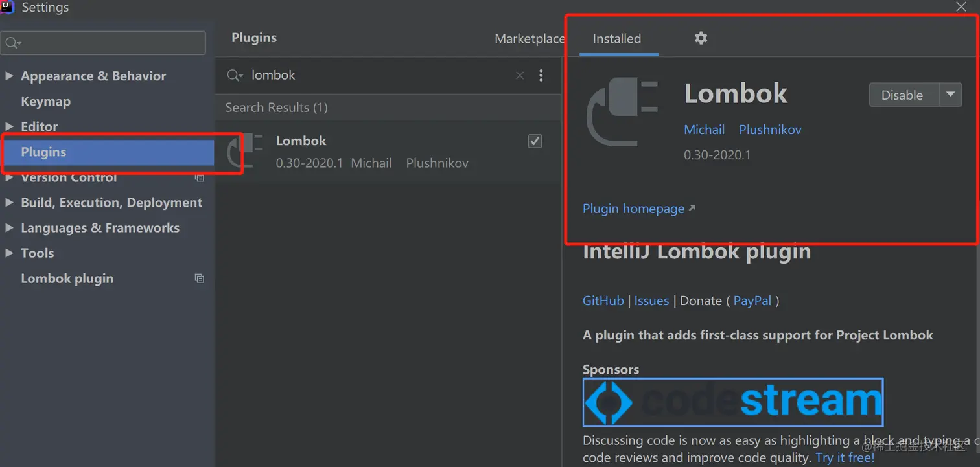980x467 pixels.
Task: Click the IntelliJ IDEA window icon
Action: tap(7, 7)
